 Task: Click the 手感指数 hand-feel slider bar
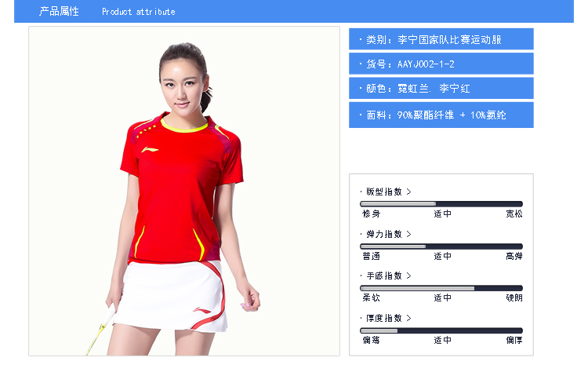coord(441,288)
